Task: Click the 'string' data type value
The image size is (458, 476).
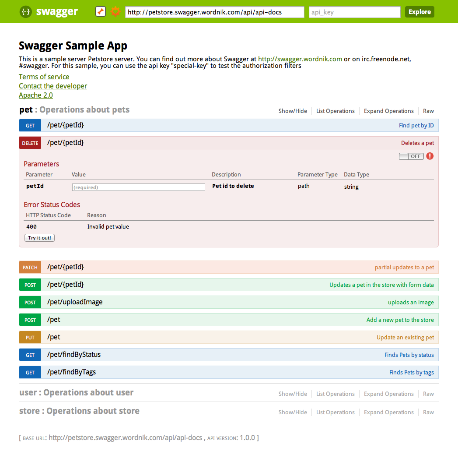Action: point(351,187)
